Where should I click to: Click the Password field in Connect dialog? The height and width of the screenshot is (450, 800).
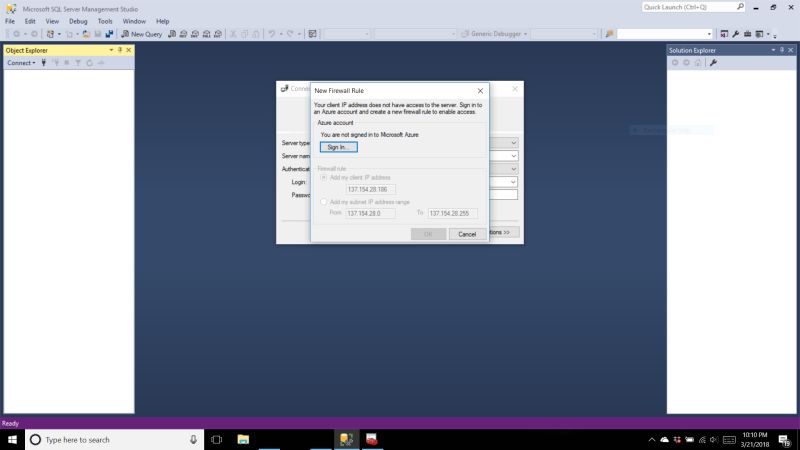pos(503,195)
